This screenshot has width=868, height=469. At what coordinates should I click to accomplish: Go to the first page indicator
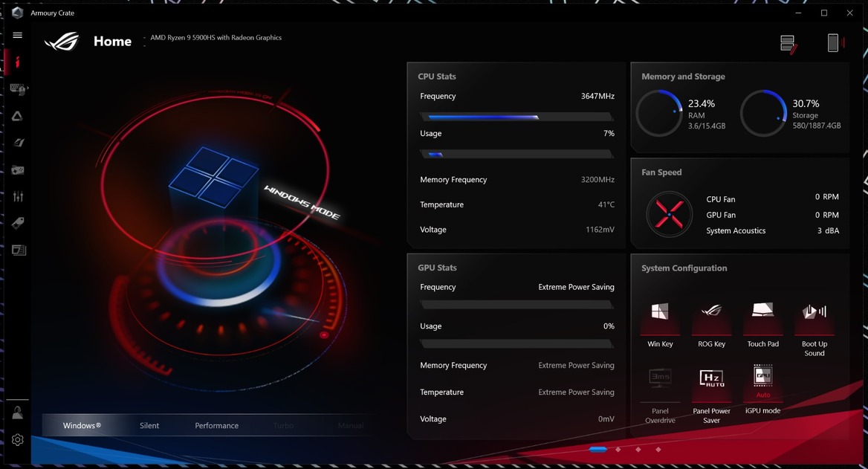(x=597, y=449)
